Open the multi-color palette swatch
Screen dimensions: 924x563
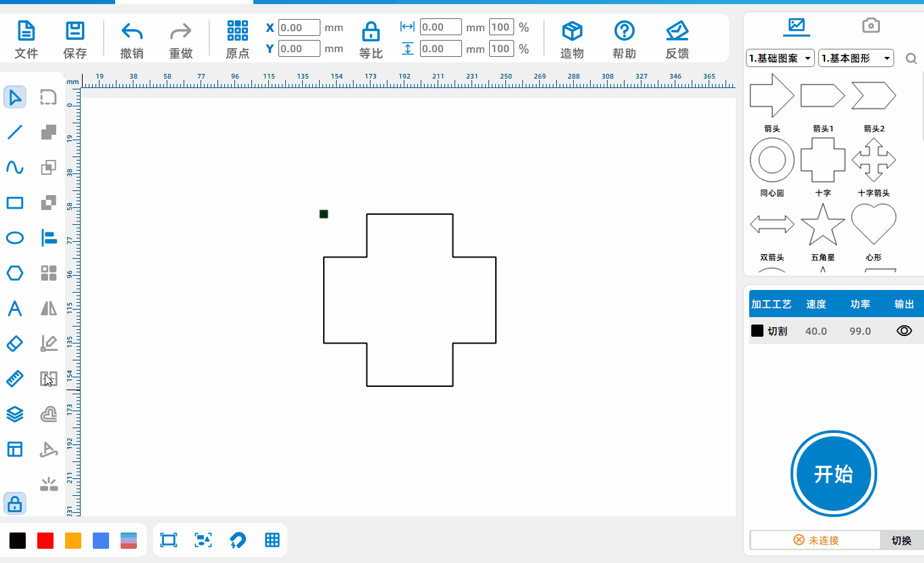129,540
